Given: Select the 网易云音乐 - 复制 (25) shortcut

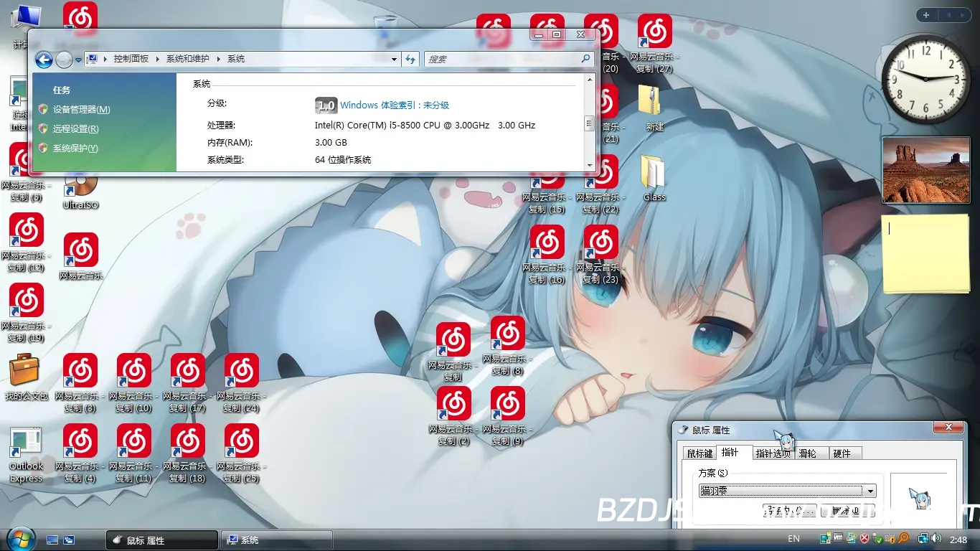Looking at the screenshot, I should pyautogui.click(x=242, y=453).
